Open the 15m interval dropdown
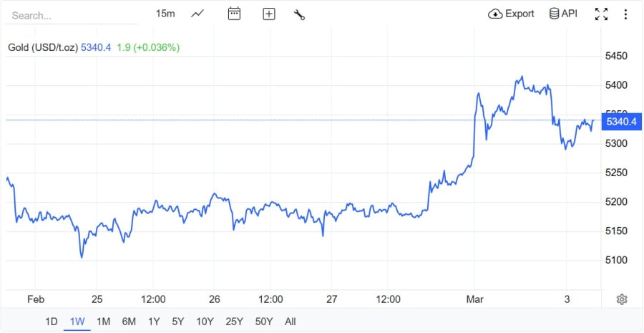 point(165,14)
